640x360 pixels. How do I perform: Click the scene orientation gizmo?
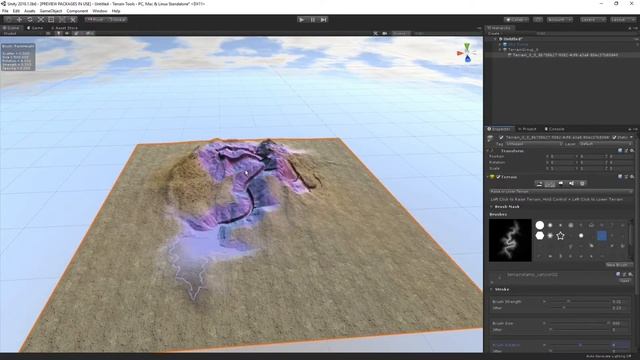click(467, 53)
